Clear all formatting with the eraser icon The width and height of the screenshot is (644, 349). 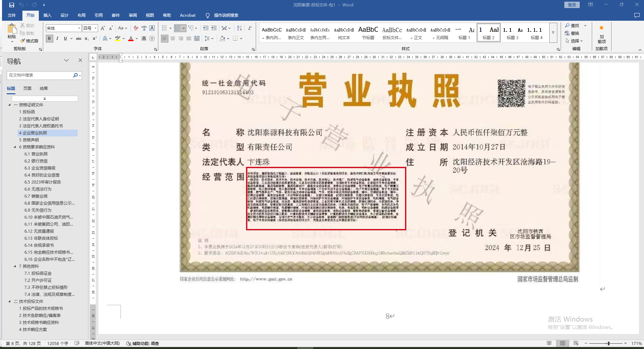pos(136,28)
